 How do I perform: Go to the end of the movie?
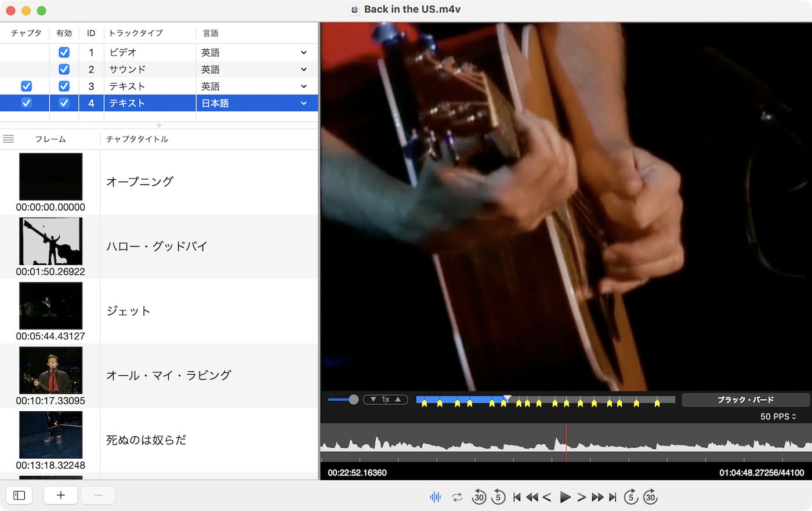[612, 497]
